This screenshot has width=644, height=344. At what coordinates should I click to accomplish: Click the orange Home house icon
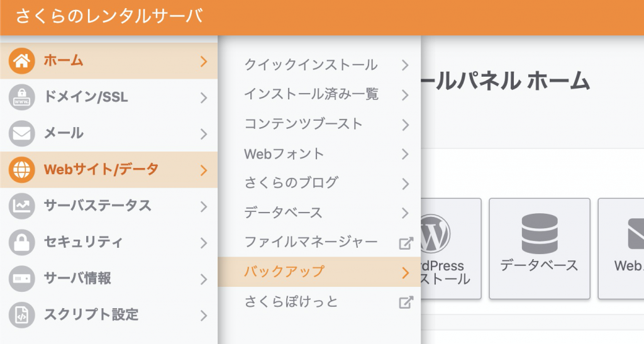[x=21, y=61]
